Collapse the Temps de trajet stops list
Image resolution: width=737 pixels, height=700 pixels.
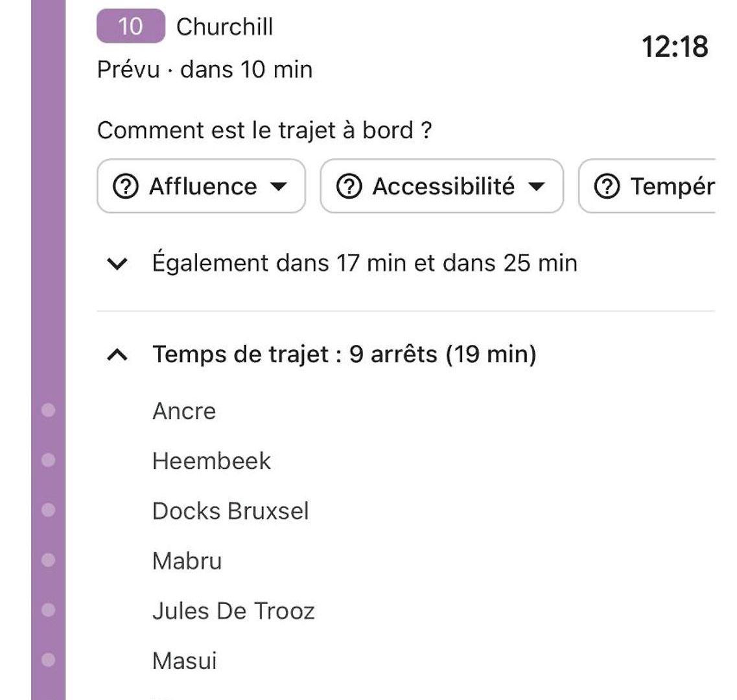click(117, 355)
